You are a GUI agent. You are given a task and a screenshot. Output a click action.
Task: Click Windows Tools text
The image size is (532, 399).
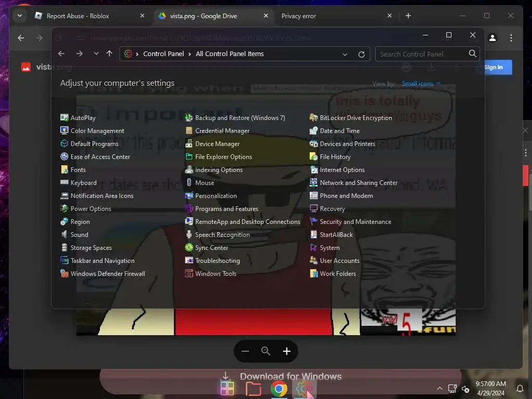coord(216,273)
